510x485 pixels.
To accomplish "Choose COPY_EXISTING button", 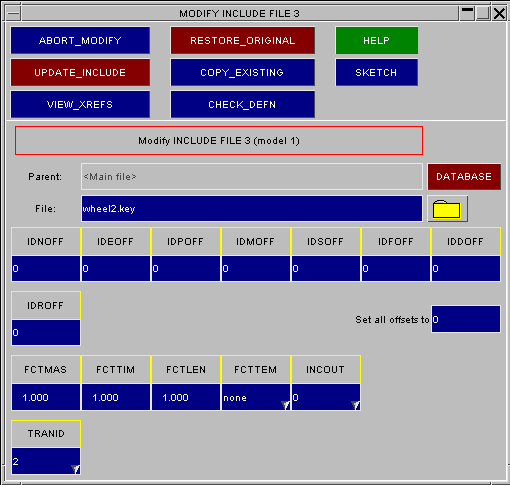I will point(243,72).
